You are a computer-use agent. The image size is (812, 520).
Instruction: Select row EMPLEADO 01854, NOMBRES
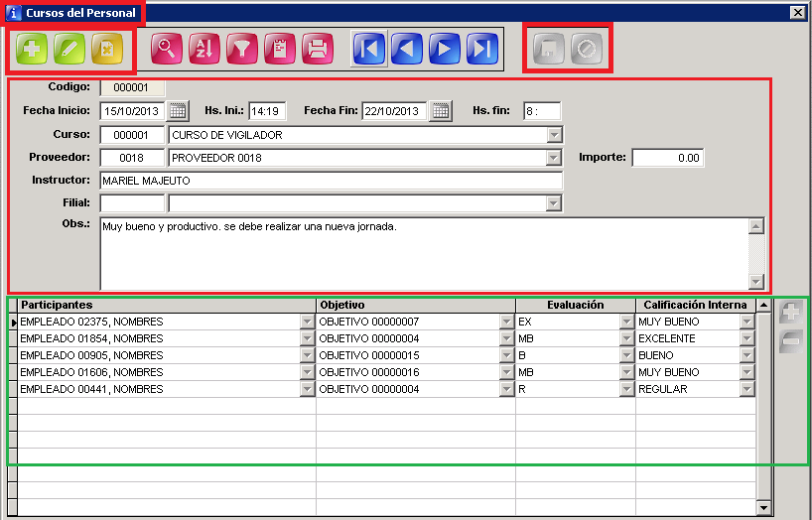[159, 338]
